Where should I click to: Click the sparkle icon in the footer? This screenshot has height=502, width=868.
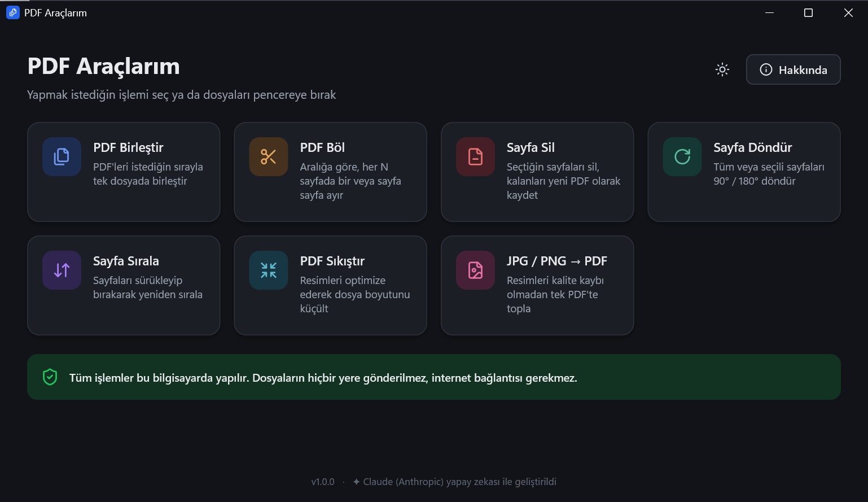pyautogui.click(x=356, y=482)
